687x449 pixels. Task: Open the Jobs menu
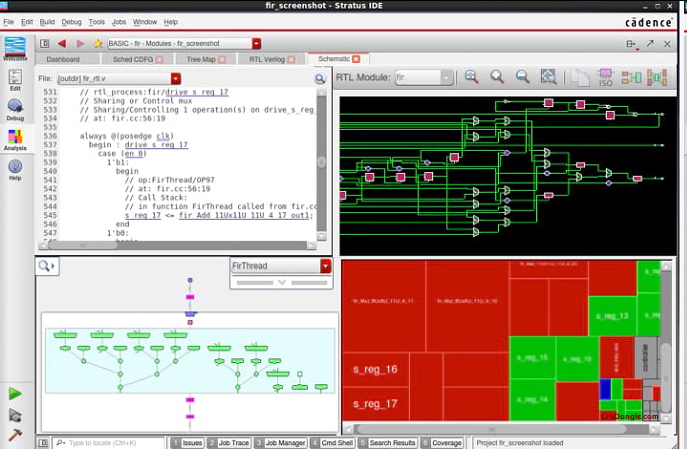(118, 21)
